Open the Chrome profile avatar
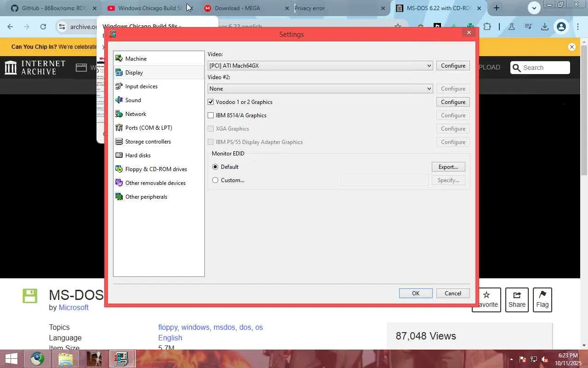 (x=561, y=27)
